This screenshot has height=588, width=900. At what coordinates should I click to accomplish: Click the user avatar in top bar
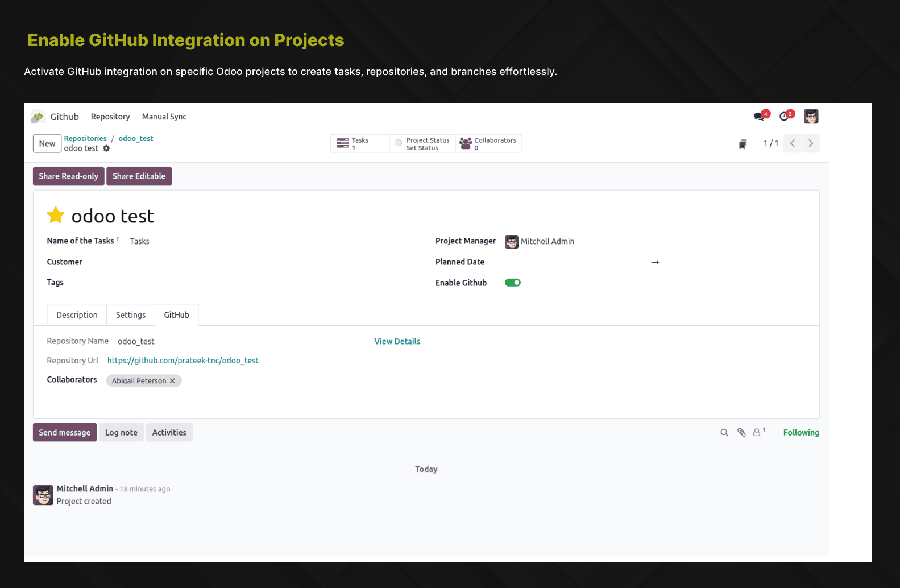coord(811,117)
